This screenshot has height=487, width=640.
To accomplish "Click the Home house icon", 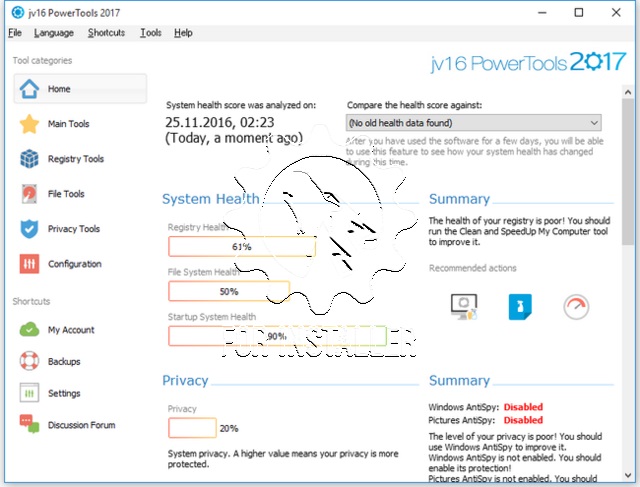I will tap(29, 89).
